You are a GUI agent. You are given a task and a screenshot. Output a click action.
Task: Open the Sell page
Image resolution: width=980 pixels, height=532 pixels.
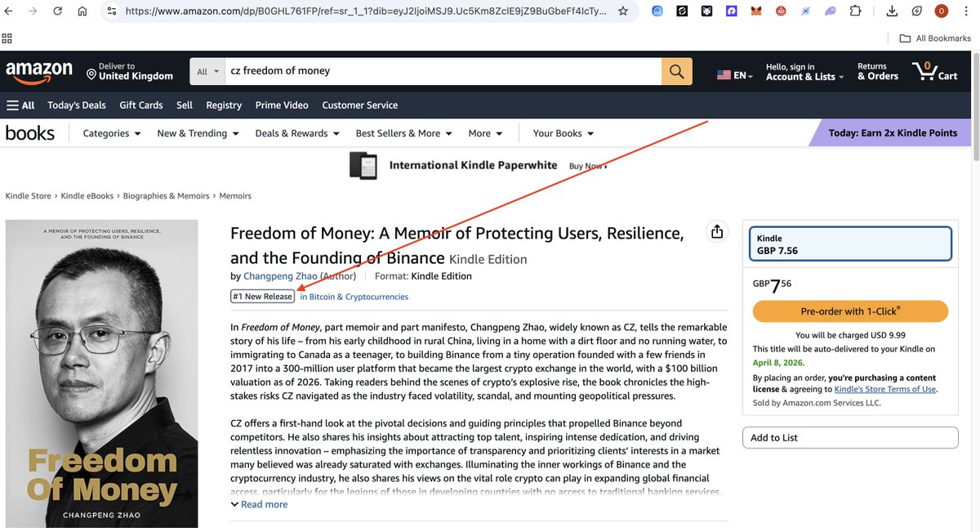(x=185, y=105)
